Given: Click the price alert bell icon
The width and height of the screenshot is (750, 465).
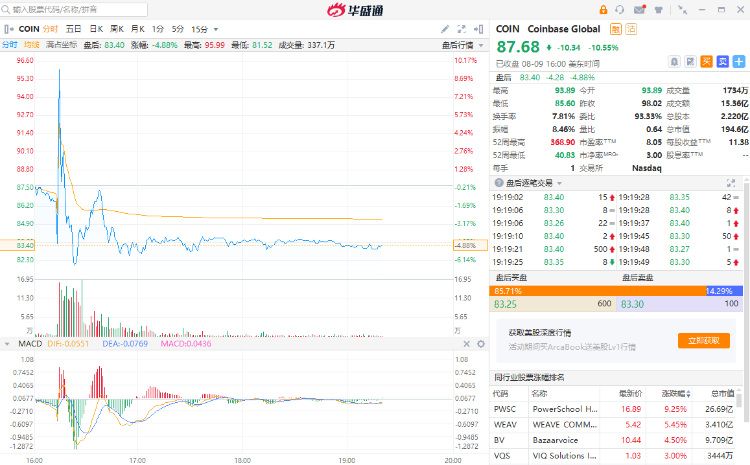Looking at the screenshot, I should [x=674, y=61].
